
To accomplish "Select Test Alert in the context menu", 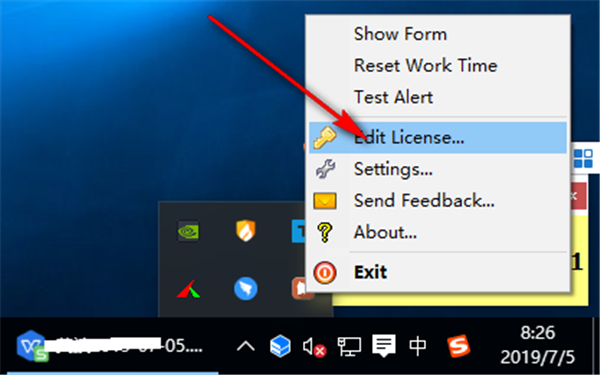I will click(438, 97).
